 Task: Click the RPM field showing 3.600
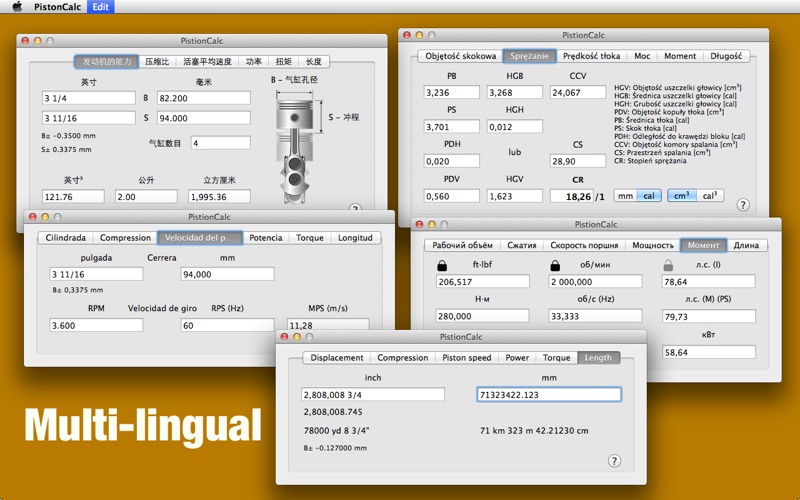[x=96, y=326]
